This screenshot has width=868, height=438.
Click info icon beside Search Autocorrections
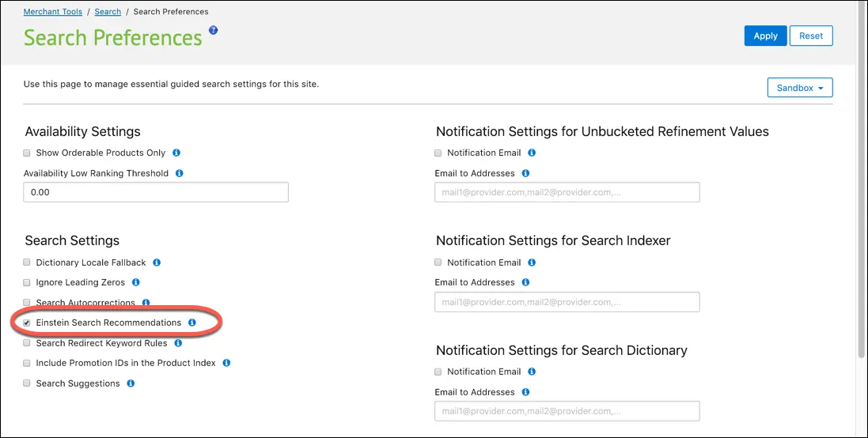coord(146,303)
